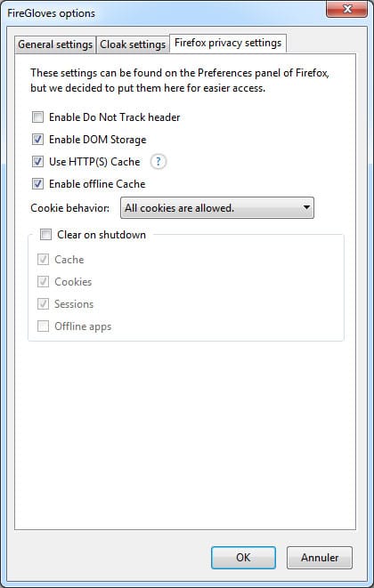
Task: Click the help question mark icon
Action: click(x=159, y=162)
